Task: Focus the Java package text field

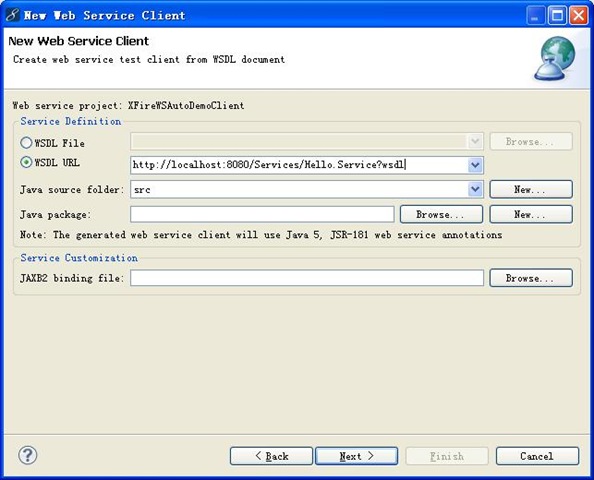Action: 262,214
